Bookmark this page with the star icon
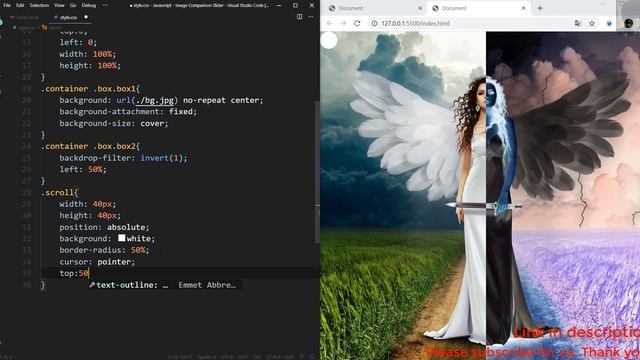640x360 pixels. (592, 23)
